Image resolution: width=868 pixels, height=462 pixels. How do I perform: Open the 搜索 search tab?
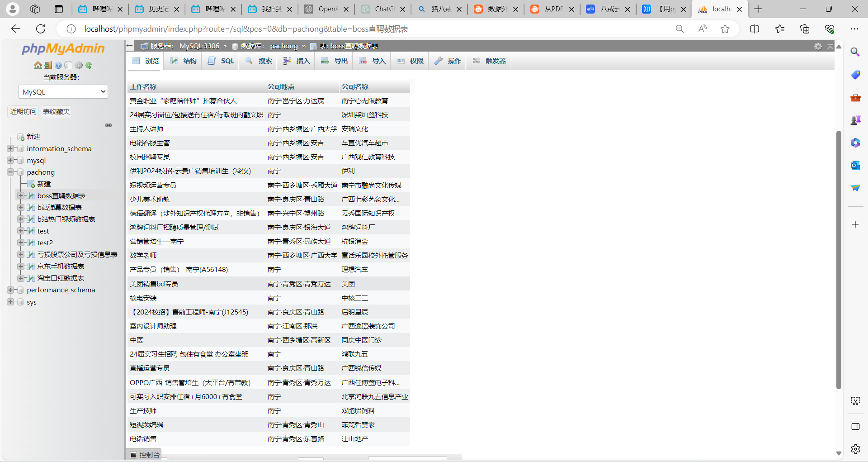(259, 61)
